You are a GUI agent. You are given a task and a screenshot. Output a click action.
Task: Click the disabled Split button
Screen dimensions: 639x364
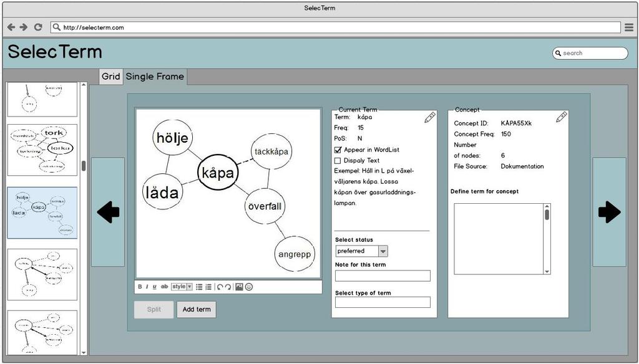coord(154,309)
